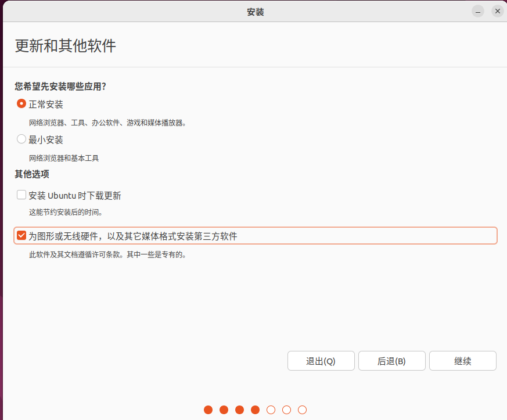
Task: Close the 安装 installer window
Action: pos(498,11)
